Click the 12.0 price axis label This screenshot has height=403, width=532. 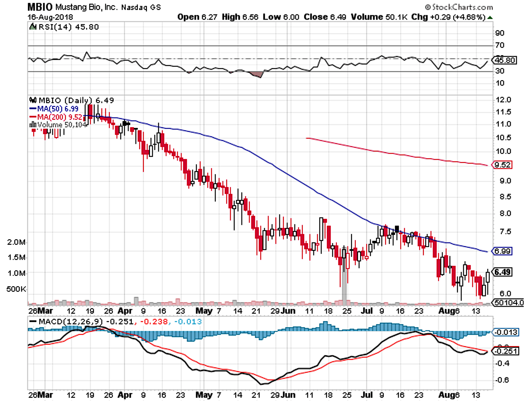click(x=503, y=100)
